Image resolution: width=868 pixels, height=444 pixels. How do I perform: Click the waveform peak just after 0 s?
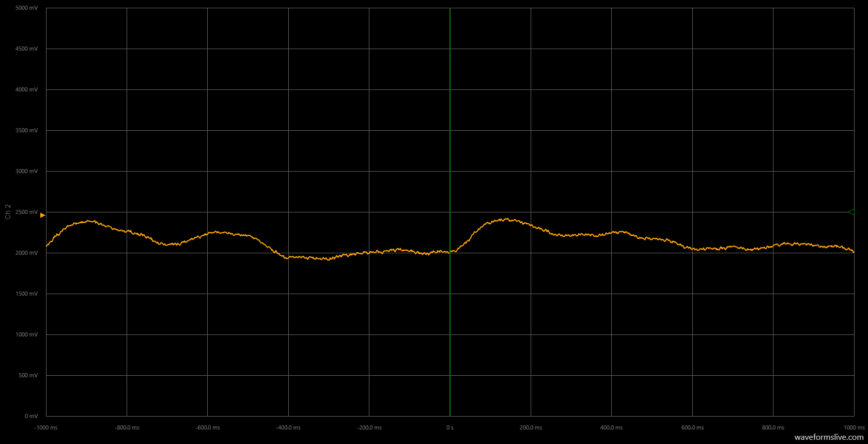506,220
